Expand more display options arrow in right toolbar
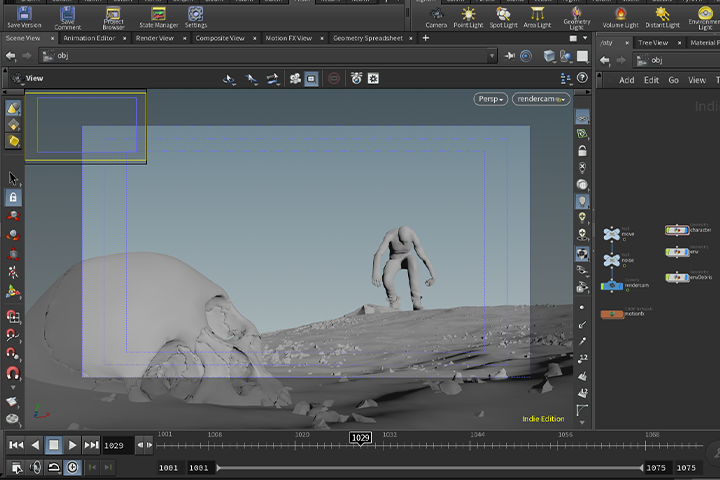720x480 pixels. click(x=582, y=423)
